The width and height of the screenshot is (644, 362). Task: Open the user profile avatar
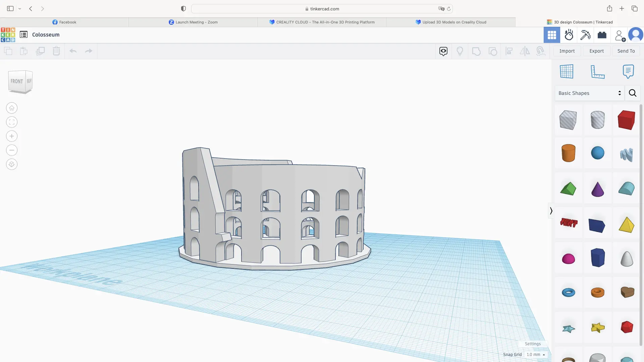[x=636, y=35]
